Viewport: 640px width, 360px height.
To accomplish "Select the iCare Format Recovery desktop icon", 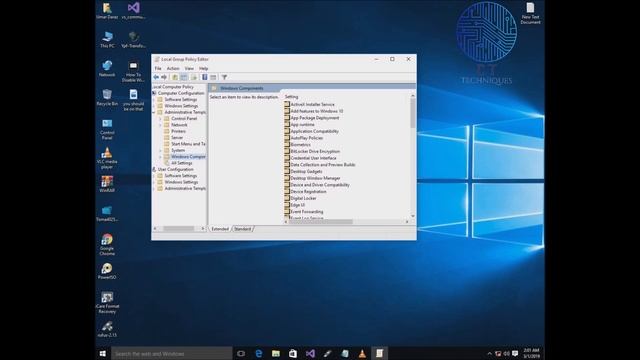I will pos(107,302).
